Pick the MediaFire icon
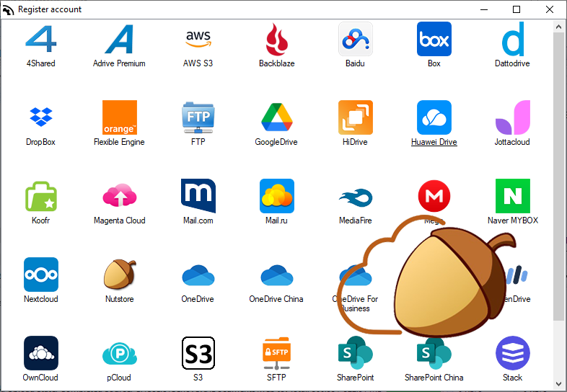 (x=356, y=197)
